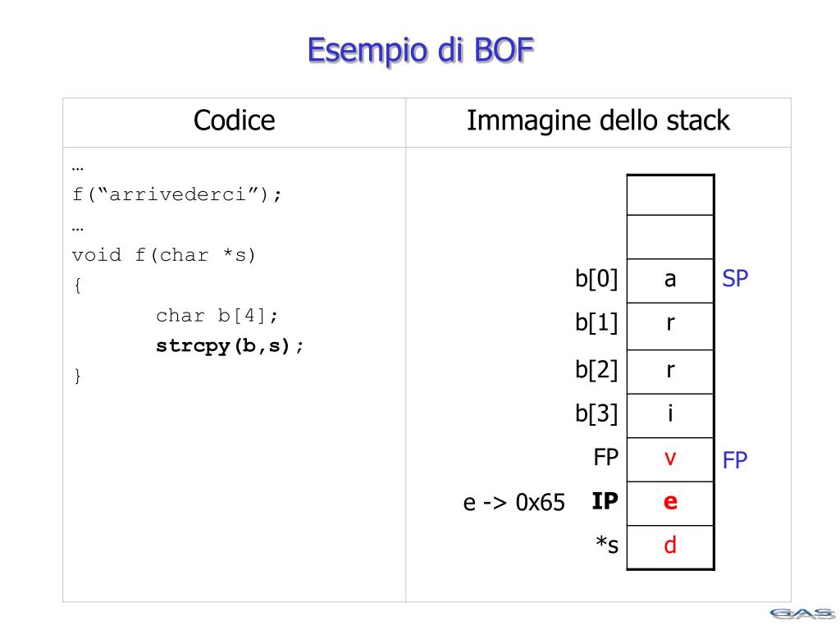
Task: Click the char b[4]; declaration line
Action: (x=217, y=316)
